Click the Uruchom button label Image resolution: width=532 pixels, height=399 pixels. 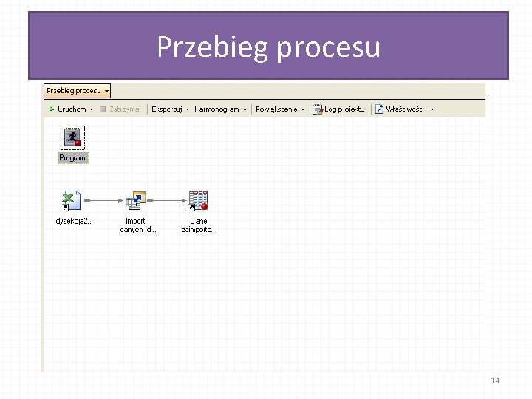tap(72, 109)
